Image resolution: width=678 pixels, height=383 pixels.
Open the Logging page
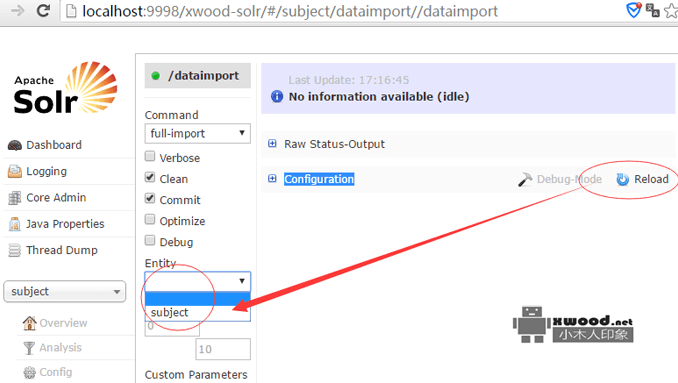point(46,171)
